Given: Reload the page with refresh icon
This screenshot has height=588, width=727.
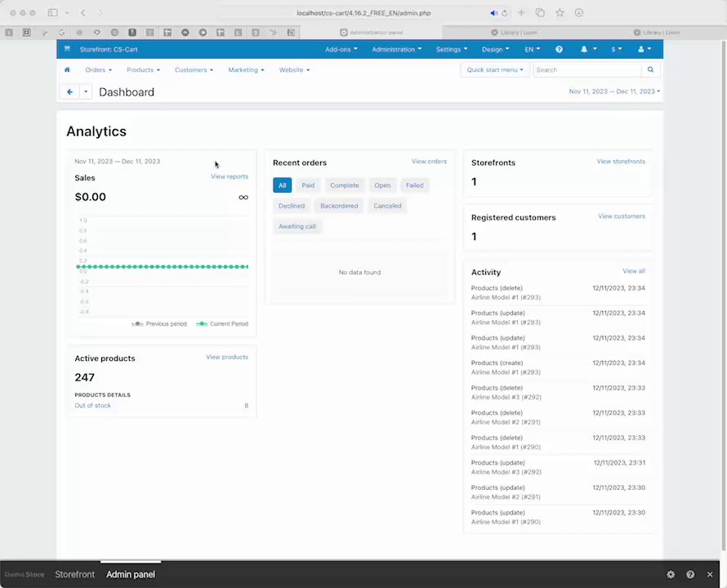Looking at the screenshot, I should (505, 13).
